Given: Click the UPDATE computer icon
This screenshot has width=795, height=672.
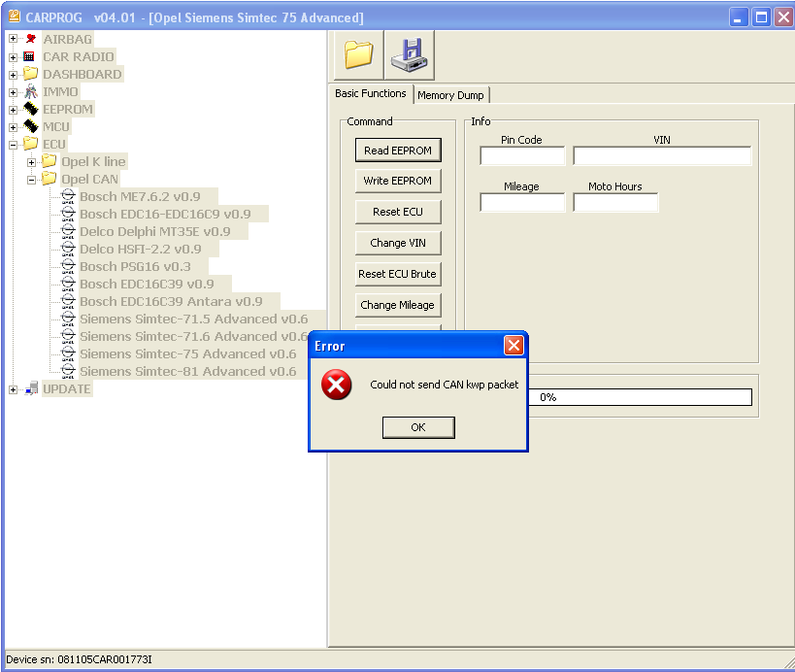Looking at the screenshot, I should (31, 388).
